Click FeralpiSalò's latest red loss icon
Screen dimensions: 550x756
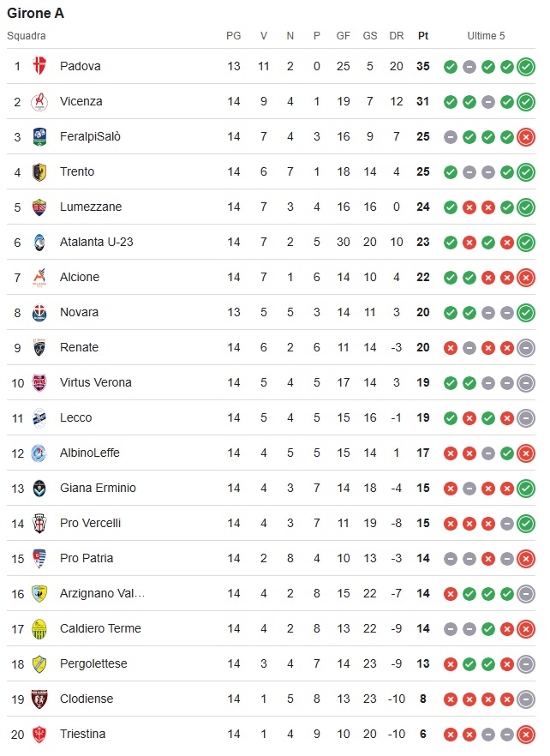tap(526, 137)
